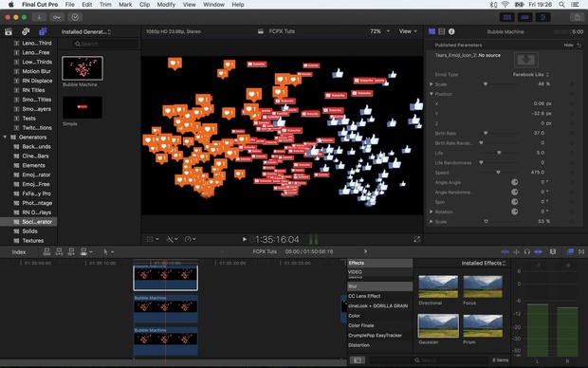The width and height of the screenshot is (588, 368).
Task: Open the enhancement magic wand dropdown
Action: click(172, 239)
